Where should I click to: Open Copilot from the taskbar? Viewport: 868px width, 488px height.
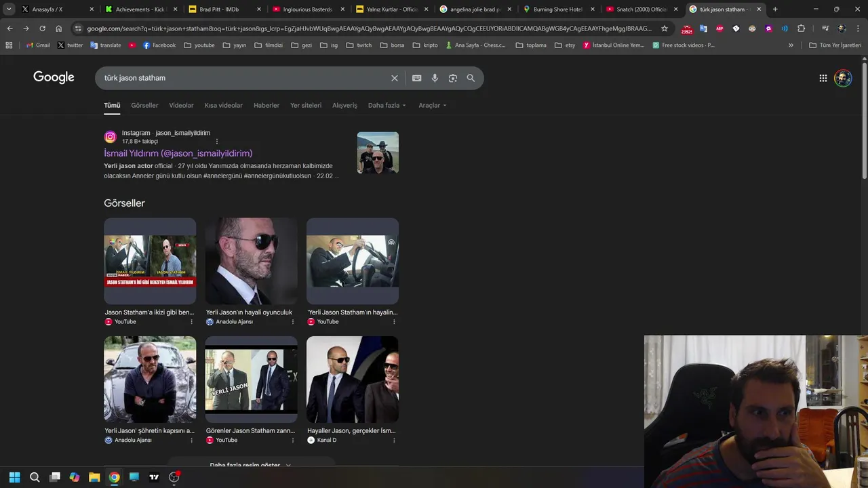coord(75,477)
